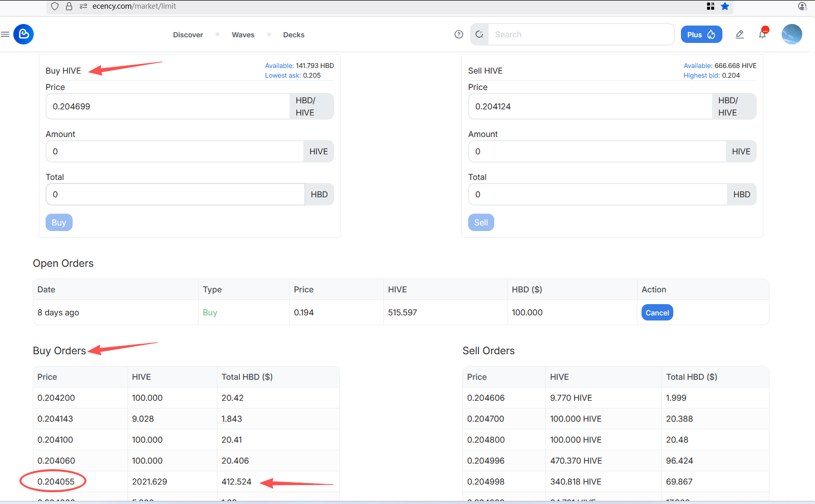
Task: Focus Buy HIVE Amount field
Action: [174, 151]
